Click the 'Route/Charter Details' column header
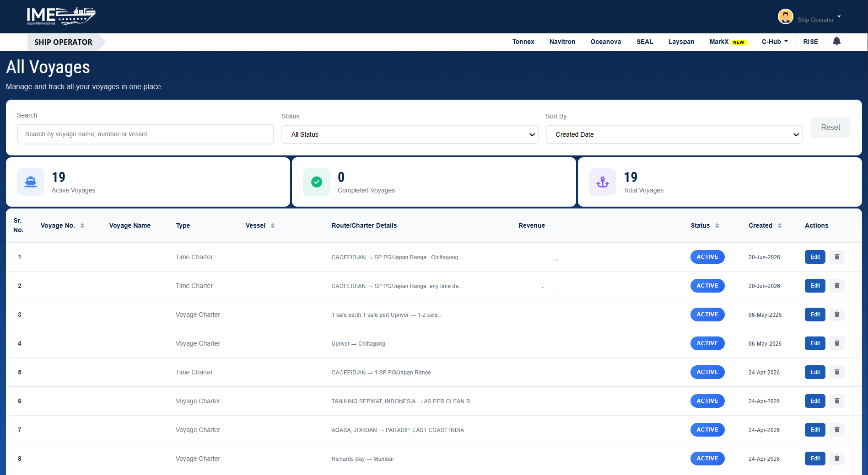This screenshot has width=868, height=475. pyautogui.click(x=364, y=225)
